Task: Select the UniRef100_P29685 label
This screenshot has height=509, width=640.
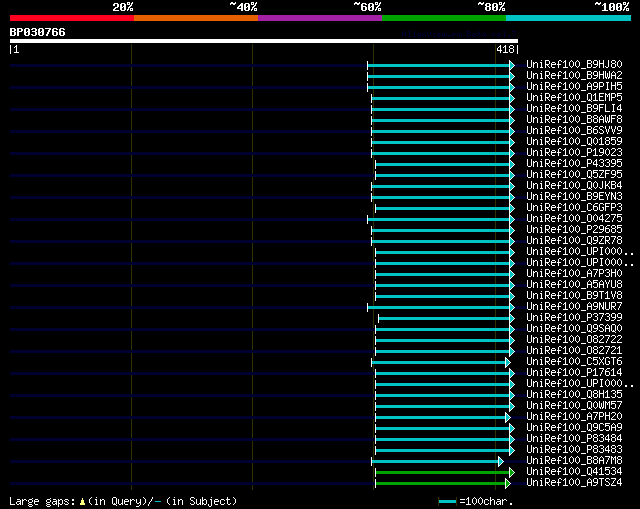Action: click(x=574, y=230)
